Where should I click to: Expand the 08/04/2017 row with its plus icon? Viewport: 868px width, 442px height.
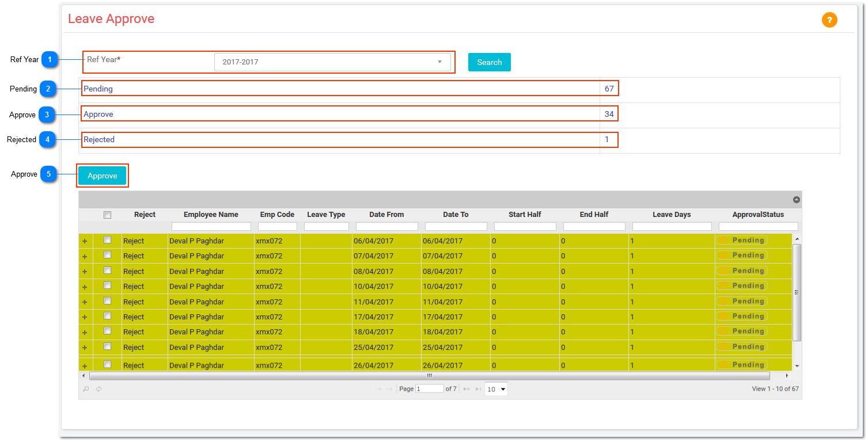(85, 272)
